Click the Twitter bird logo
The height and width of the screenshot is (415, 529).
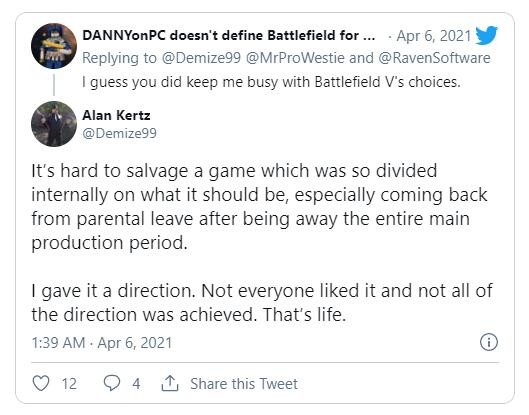pyautogui.click(x=486, y=35)
